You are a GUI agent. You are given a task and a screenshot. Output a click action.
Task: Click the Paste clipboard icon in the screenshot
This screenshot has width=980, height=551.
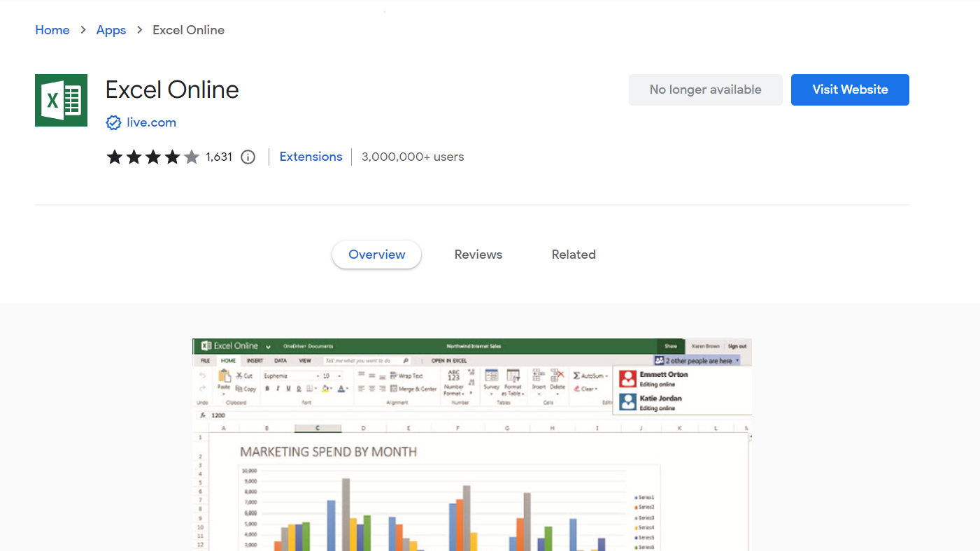point(224,378)
